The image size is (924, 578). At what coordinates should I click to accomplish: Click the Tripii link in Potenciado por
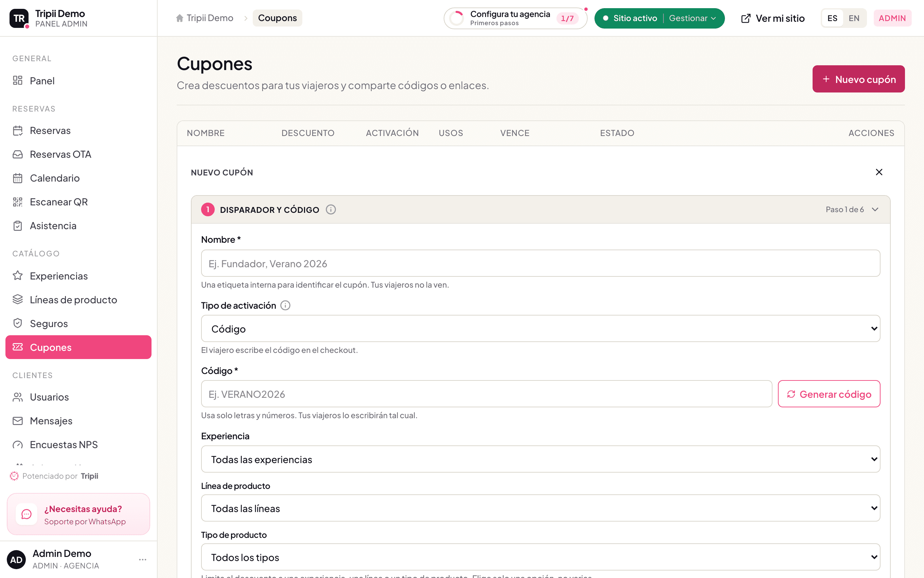click(x=89, y=476)
